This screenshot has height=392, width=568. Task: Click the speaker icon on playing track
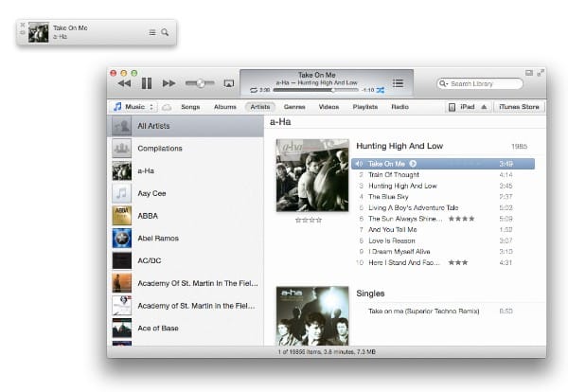pos(359,164)
